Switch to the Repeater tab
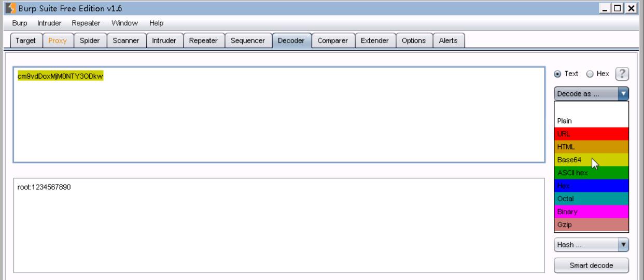The width and height of the screenshot is (644, 280). click(x=204, y=41)
